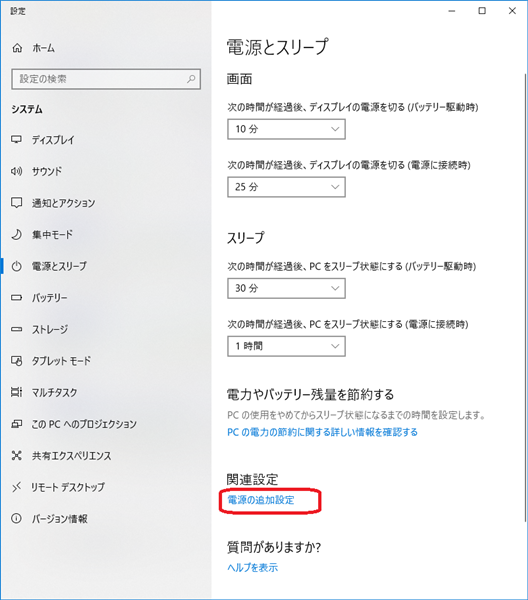Click the Battery (バッテリー) icon in sidebar
This screenshot has width=528, height=600.
coord(16,297)
